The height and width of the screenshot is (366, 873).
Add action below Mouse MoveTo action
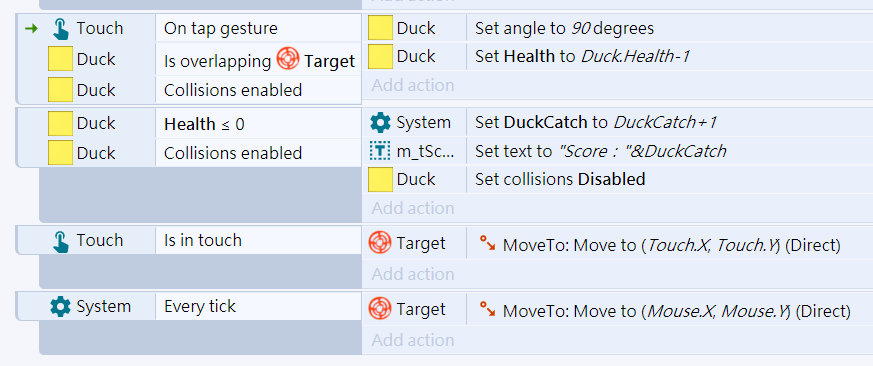click(413, 340)
